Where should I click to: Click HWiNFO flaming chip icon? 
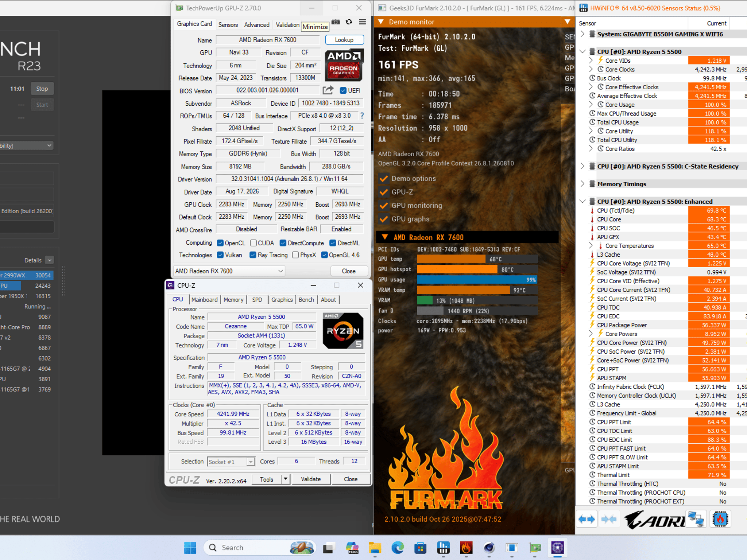720,519
